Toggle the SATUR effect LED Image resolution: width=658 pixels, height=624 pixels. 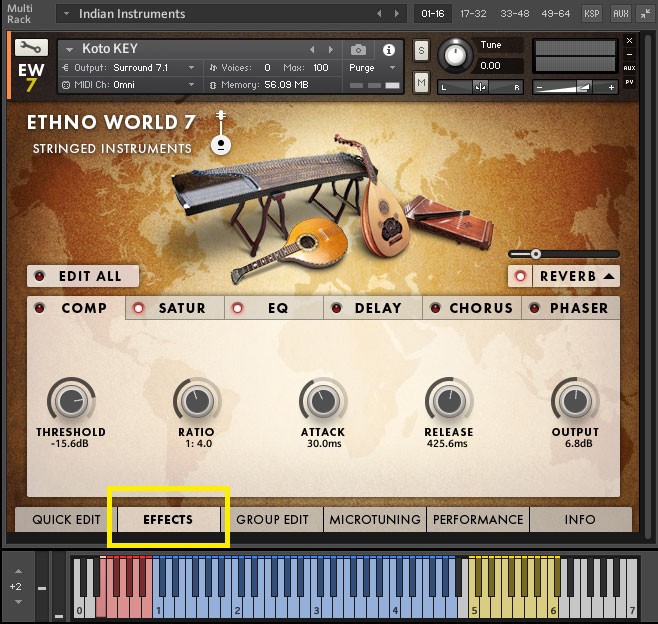point(138,308)
